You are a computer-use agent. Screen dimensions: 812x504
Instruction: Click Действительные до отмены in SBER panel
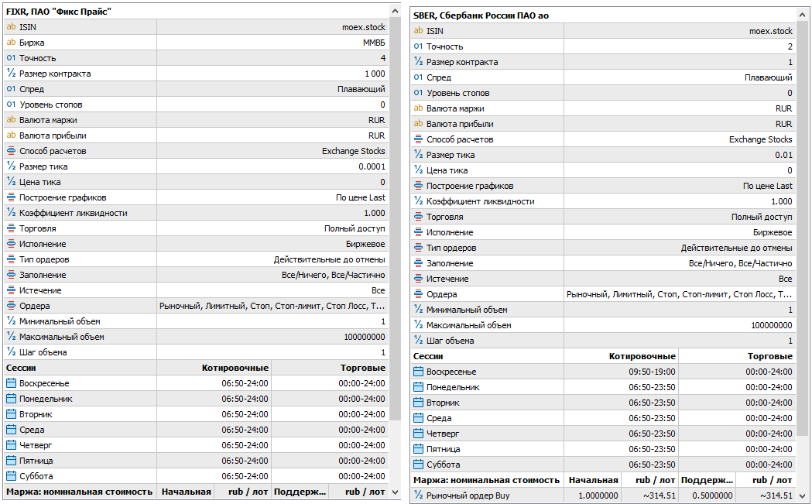(x=736, y=248)
